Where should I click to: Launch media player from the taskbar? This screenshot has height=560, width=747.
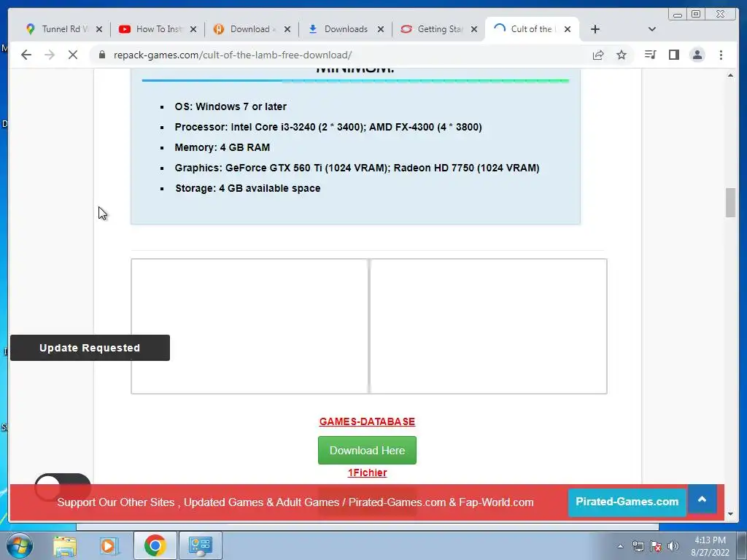tap(109, 545)
